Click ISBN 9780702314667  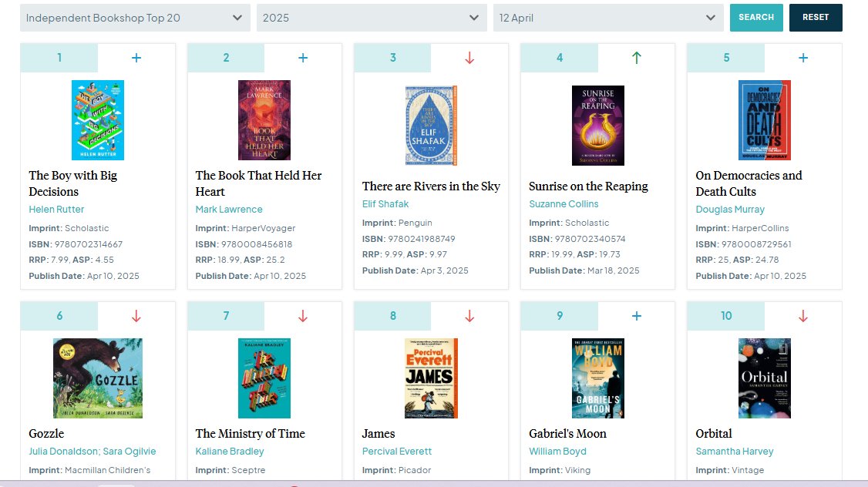pyautogui.click(x=76, y=244)
